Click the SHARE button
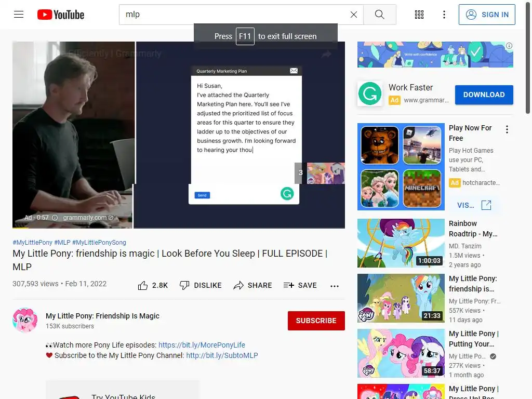Screen dimensions: 532x399 [x=253, y=286]
